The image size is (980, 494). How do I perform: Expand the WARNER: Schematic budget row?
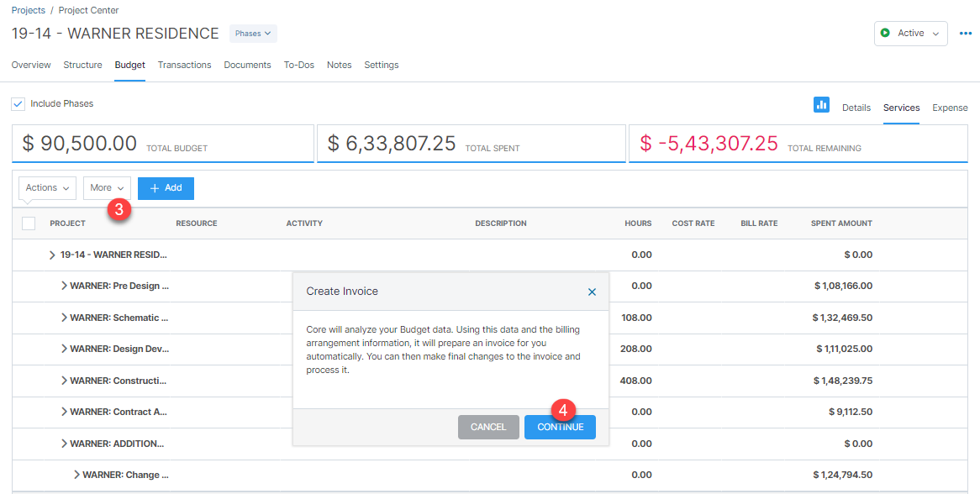pos(63,318)
